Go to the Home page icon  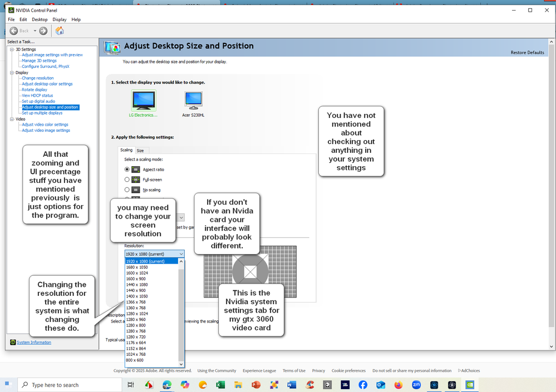click(60, 31)
